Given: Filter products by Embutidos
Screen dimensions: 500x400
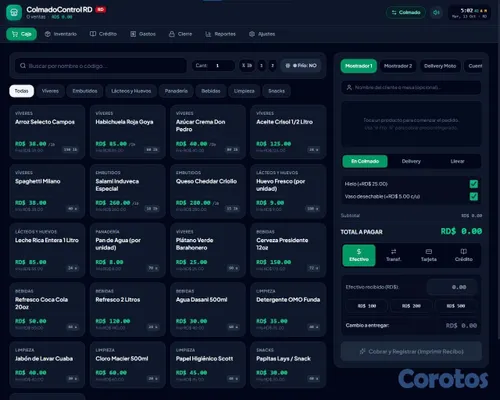Looking at the screenshot, I should coord(85,91).
